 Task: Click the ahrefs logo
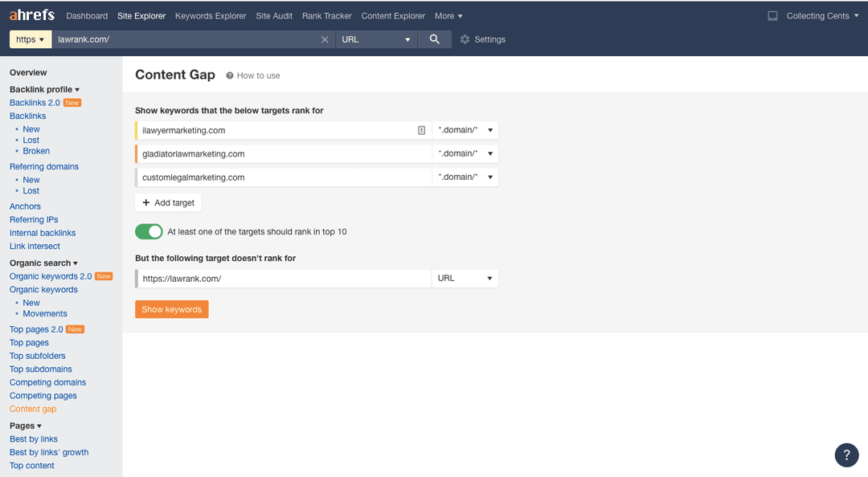[31, 15]
